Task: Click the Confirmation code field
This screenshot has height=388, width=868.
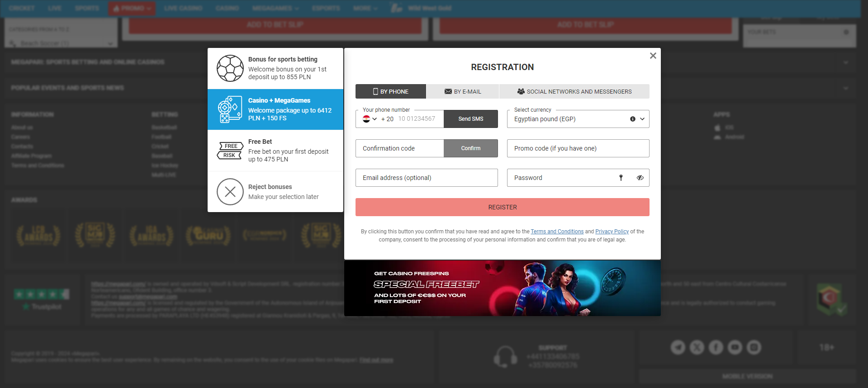Action: pos(400,148)
